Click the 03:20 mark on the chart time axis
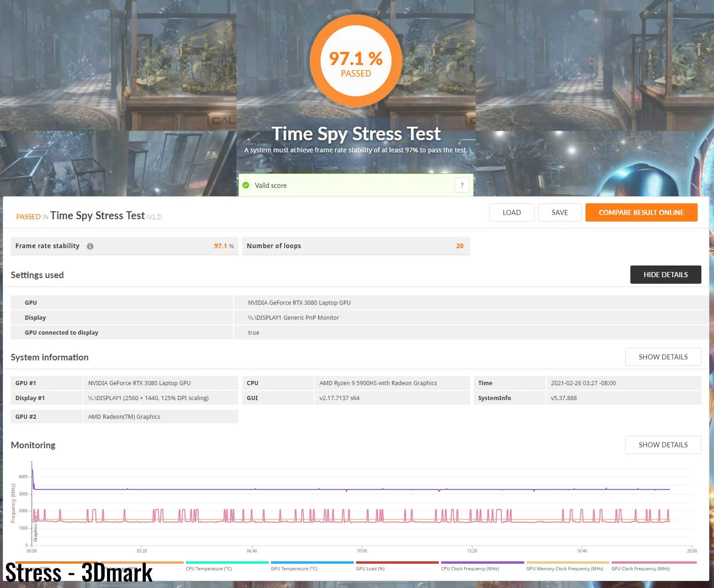The width and height of the screenshot is (714, 588). tap(142, 551)
